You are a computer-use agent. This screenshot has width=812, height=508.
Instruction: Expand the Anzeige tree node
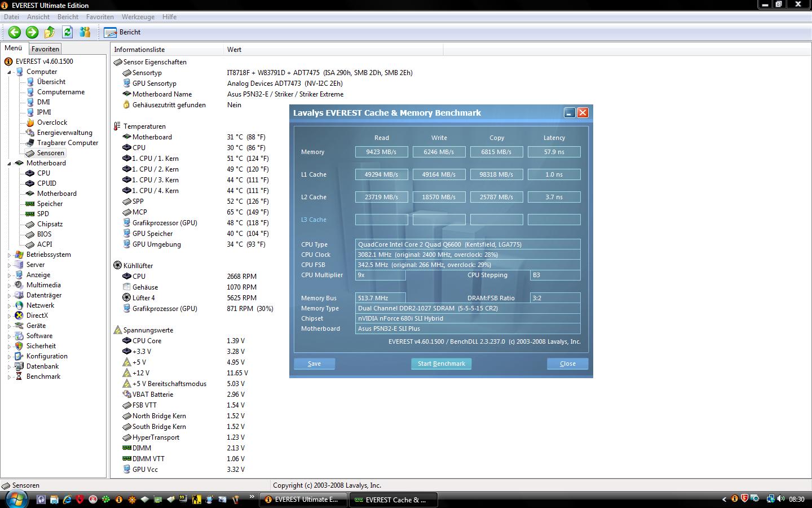pos(10,275)
